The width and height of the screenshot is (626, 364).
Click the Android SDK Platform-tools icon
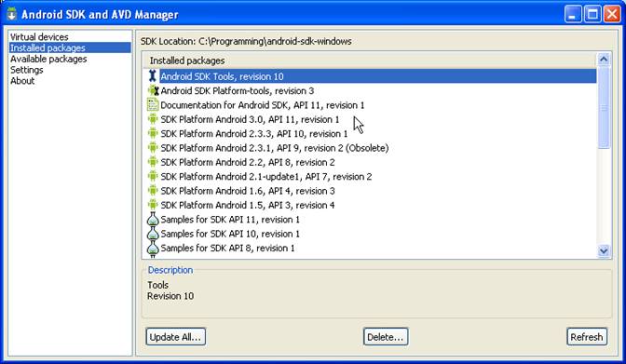153,90
